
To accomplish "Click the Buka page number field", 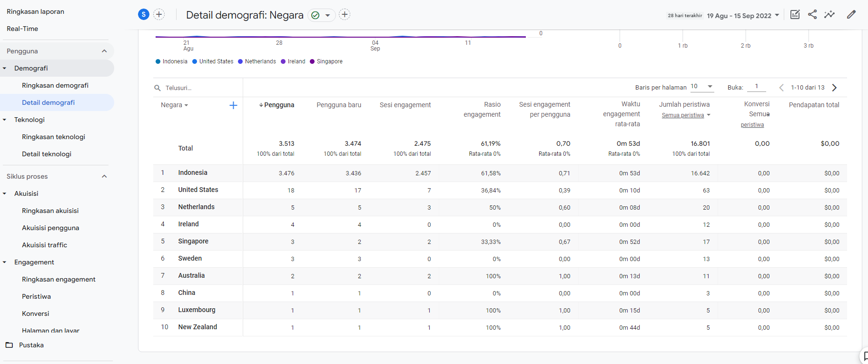I will click(x=757, y=87).
